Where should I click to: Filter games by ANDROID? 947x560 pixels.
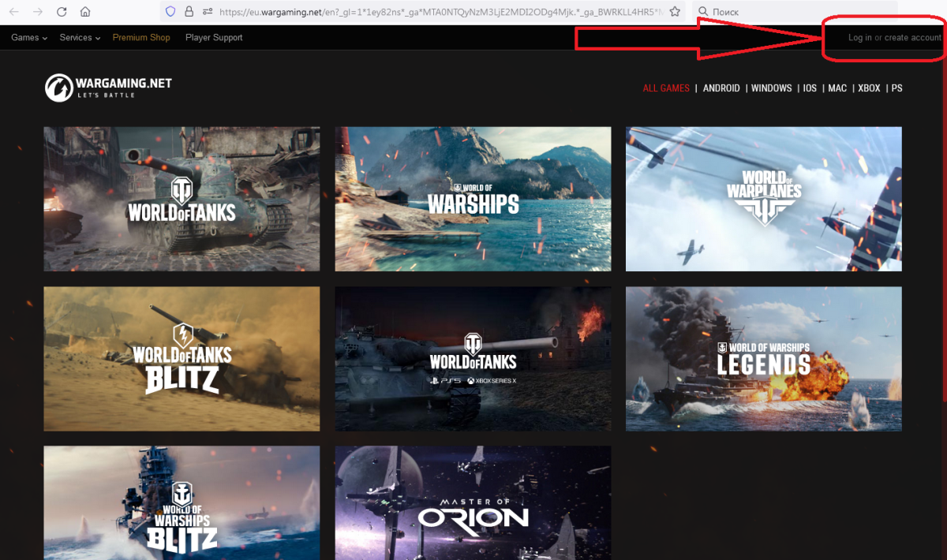721,88
